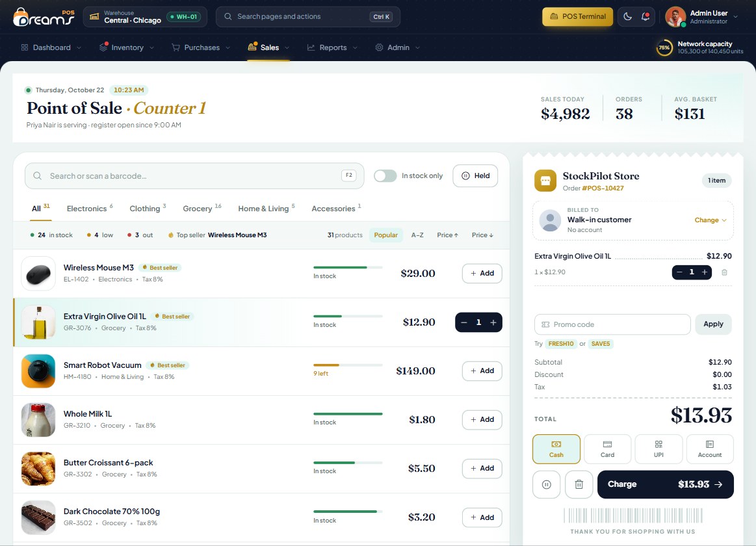Change the billed-to customer
The image size is (756, 546).
(710, 220)
